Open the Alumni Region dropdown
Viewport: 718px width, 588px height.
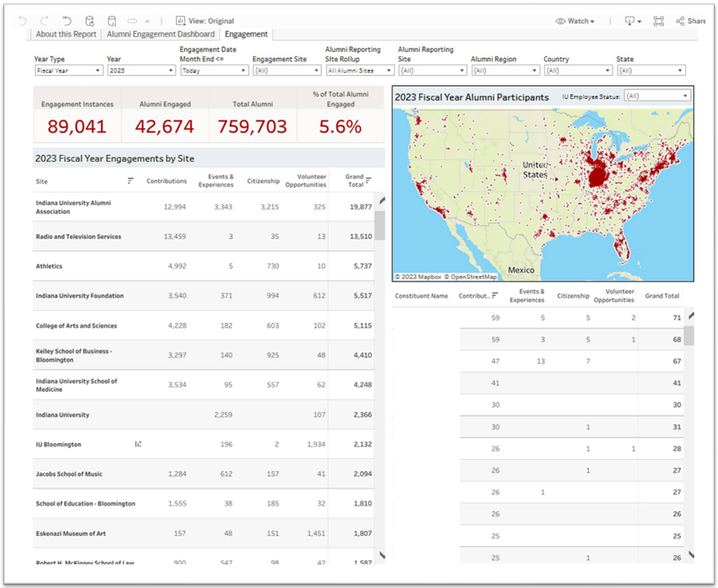coord(506,70)
